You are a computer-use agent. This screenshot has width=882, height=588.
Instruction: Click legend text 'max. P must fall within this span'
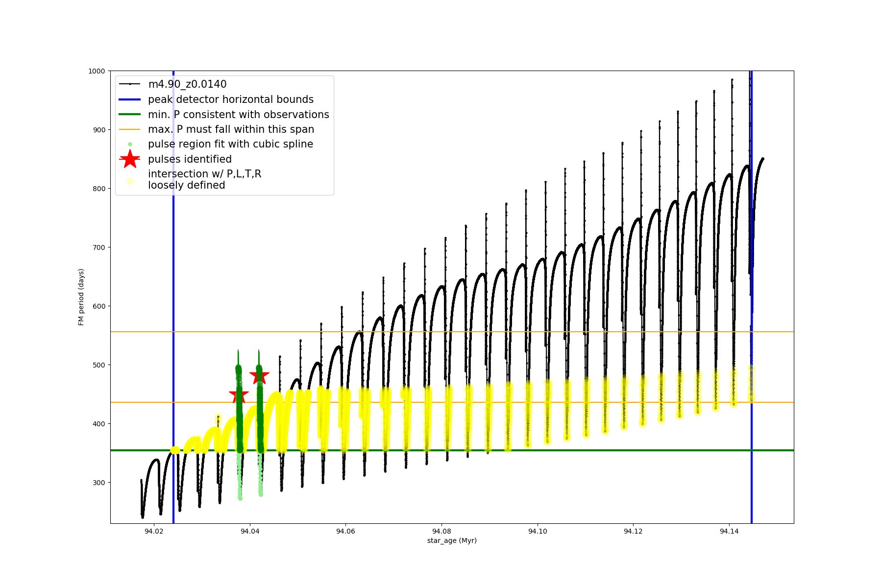pos(231,129)
